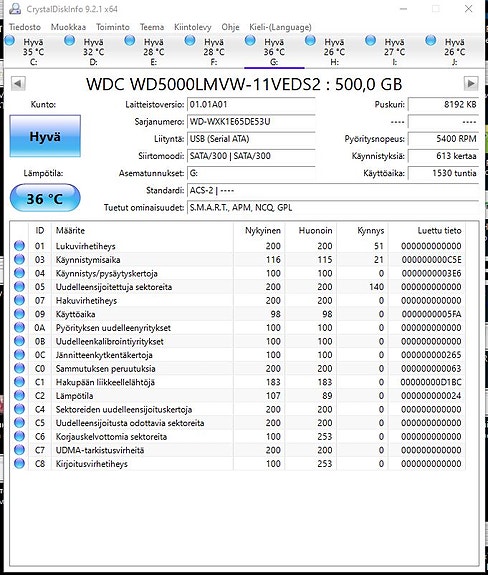Open the Ohje menu
Screen dimensions: 488x575
pos(230,27)
